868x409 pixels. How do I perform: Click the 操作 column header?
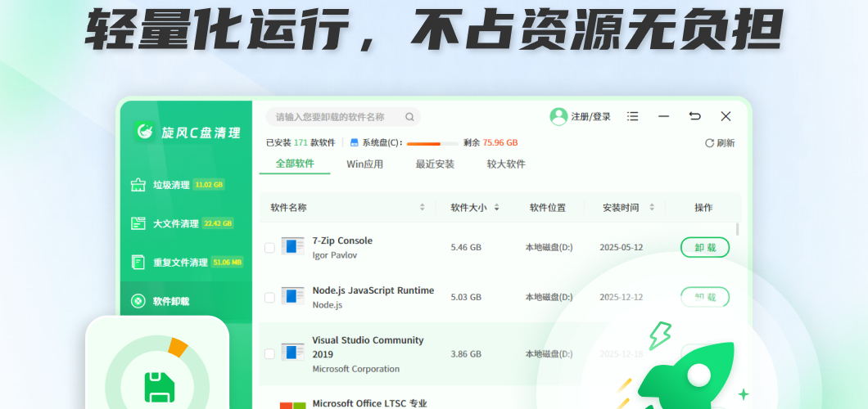click(703, 208)
